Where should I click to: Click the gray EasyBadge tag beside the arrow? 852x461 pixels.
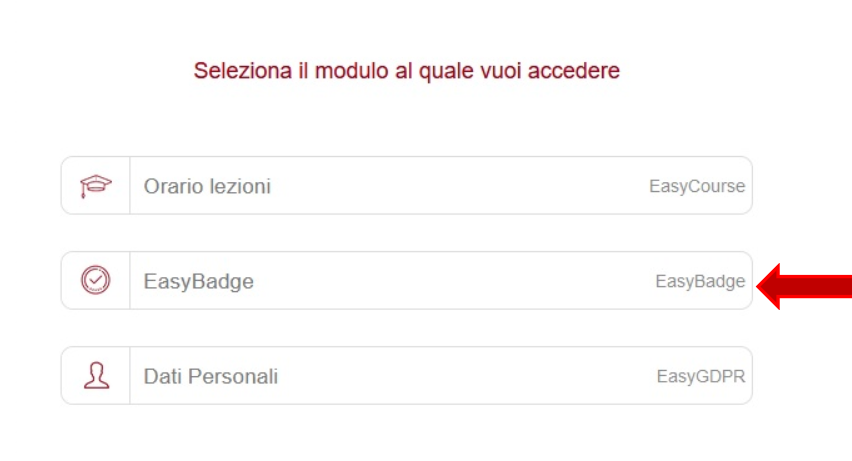point(700,282)
